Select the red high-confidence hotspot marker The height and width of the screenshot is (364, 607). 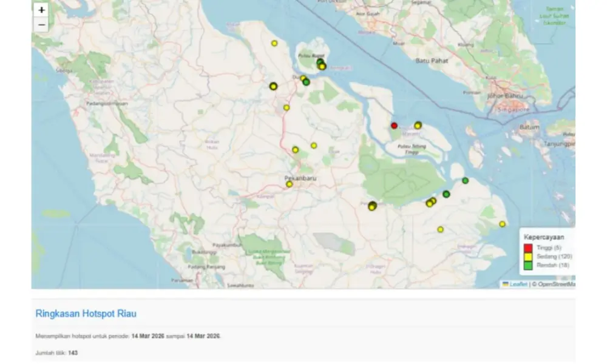pos(394,126)
